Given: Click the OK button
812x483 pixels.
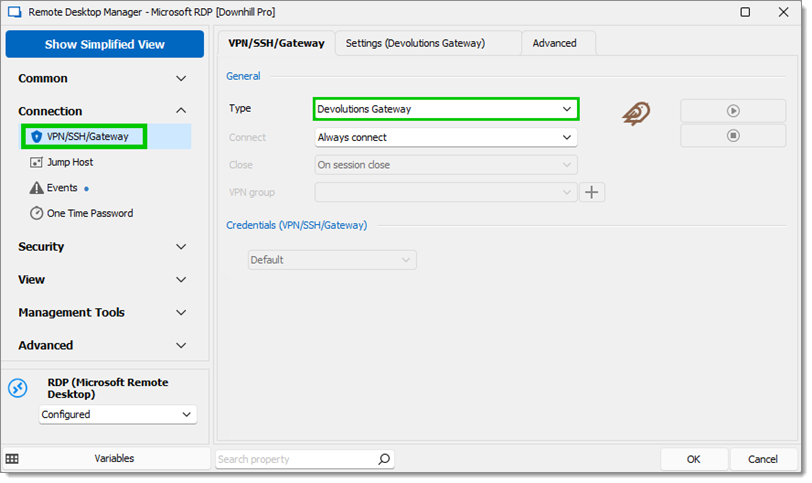Looking at the screenshot, I should click(693, 459).
